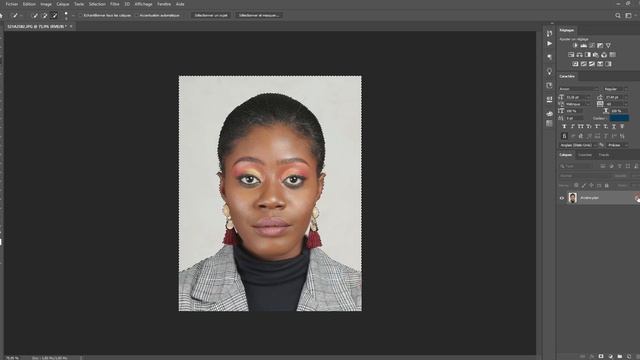Add a Levels adjustment
640x360 pixels.
[584, 45]
